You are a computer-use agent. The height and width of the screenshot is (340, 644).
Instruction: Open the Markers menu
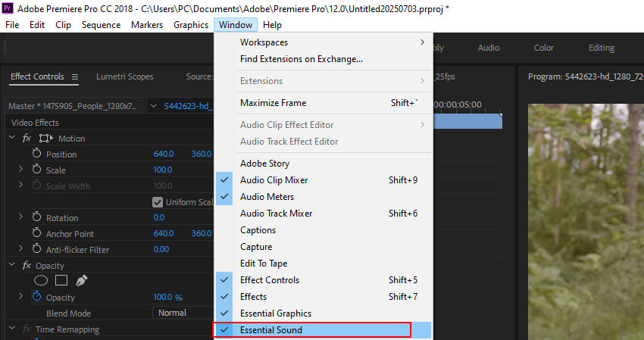[147, 25]
